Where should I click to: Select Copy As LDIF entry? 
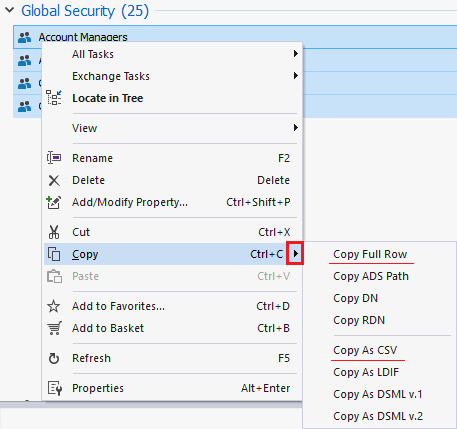366,372
